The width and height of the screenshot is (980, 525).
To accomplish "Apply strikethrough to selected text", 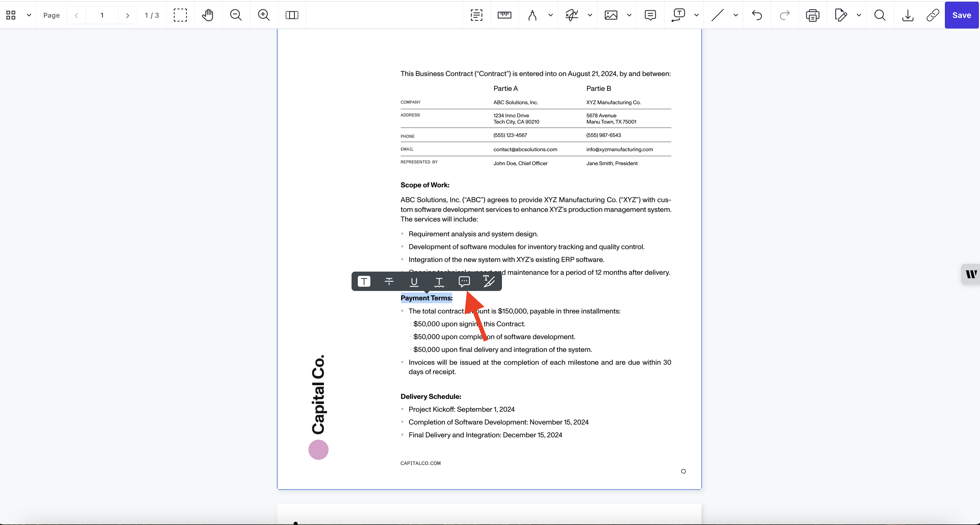I will [389, 281].
